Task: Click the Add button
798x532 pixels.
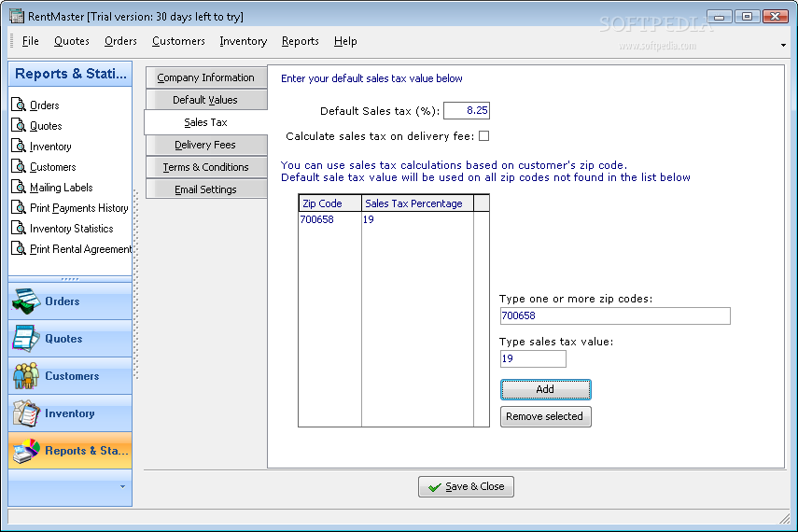Action: click(546, 389)
